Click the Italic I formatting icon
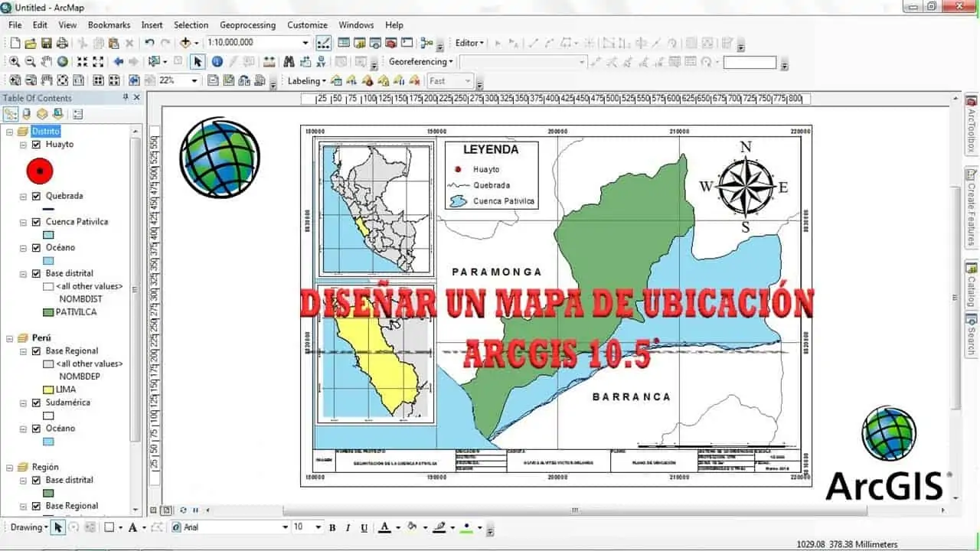This screenshot has width=980, height=551. coord(348,527)
